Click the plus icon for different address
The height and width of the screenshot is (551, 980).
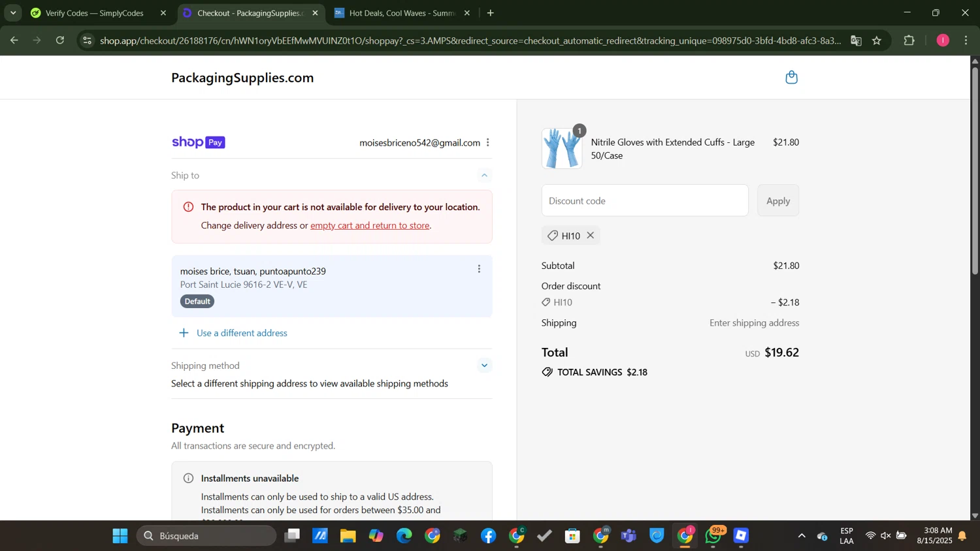(184, 333)
